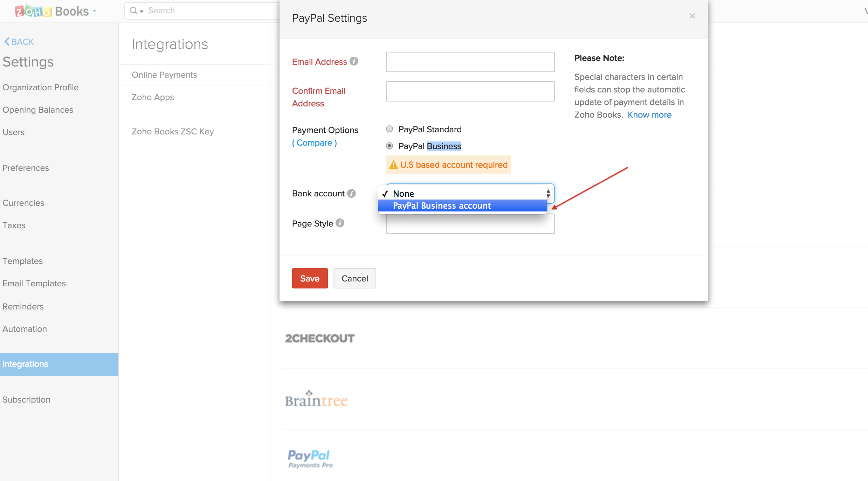The width and height of the screenshot is (868, 481).
Task: Click the Braintree logo
Action: (x=316, y=400)
